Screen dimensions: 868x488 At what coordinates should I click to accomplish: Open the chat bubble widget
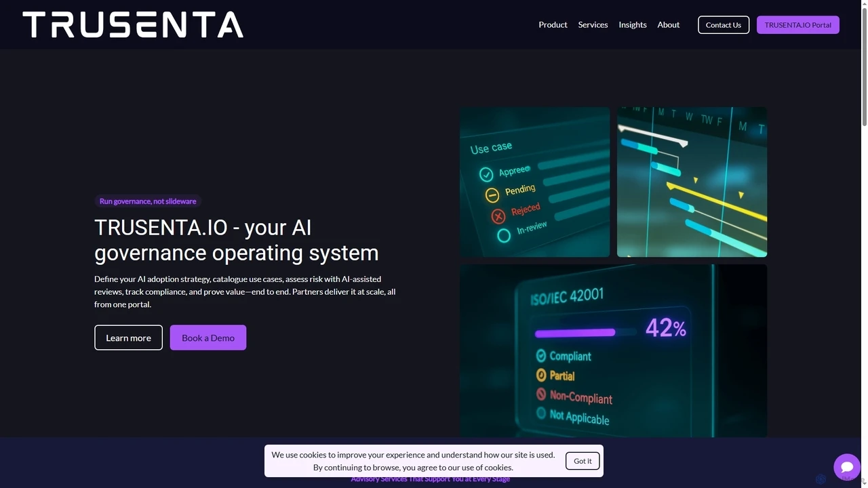point(847,467)
